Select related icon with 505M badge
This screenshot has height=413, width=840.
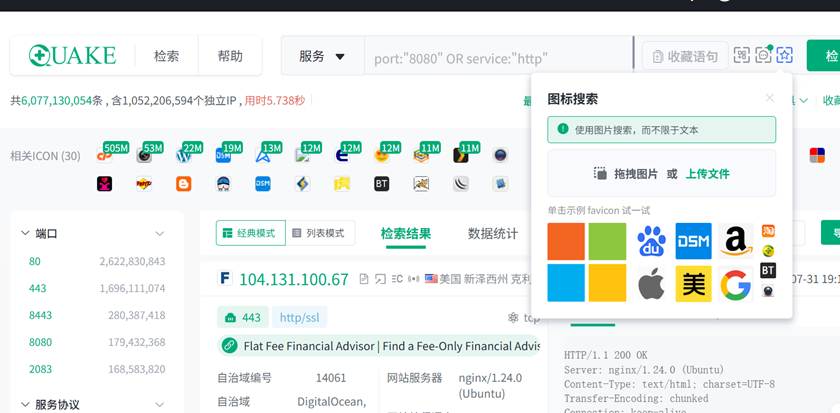[104, 155]
